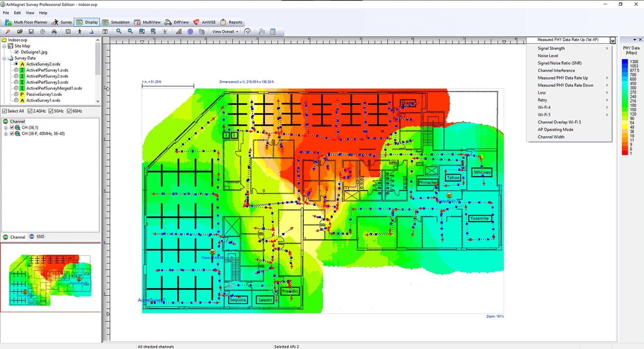
Task: Collapse the Survey Data tree node
Action: [4, 58]
